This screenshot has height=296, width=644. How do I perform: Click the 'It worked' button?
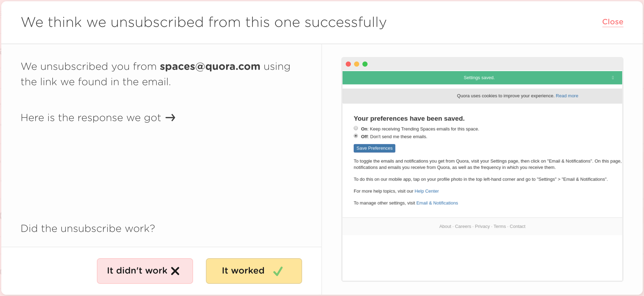click(x=254, y=271)
